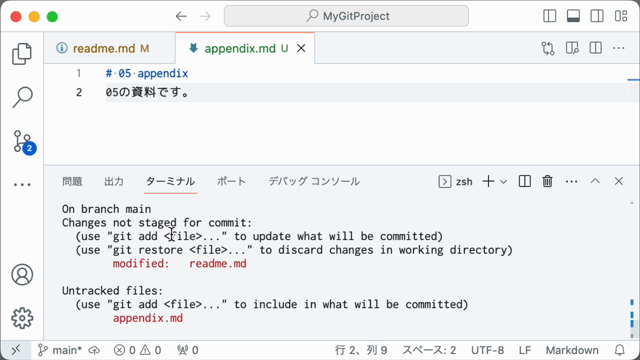640x360 pixels.
Task: Open terminal panel more actions ellipsis
Action: [571, 182]
